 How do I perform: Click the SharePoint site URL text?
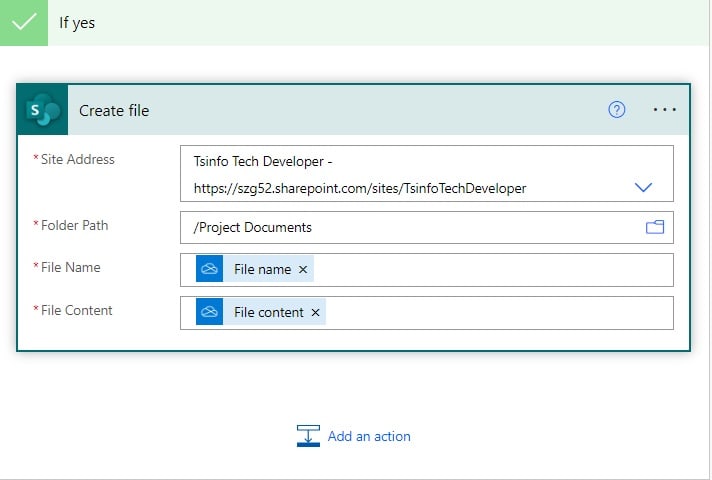pos(360,188)
